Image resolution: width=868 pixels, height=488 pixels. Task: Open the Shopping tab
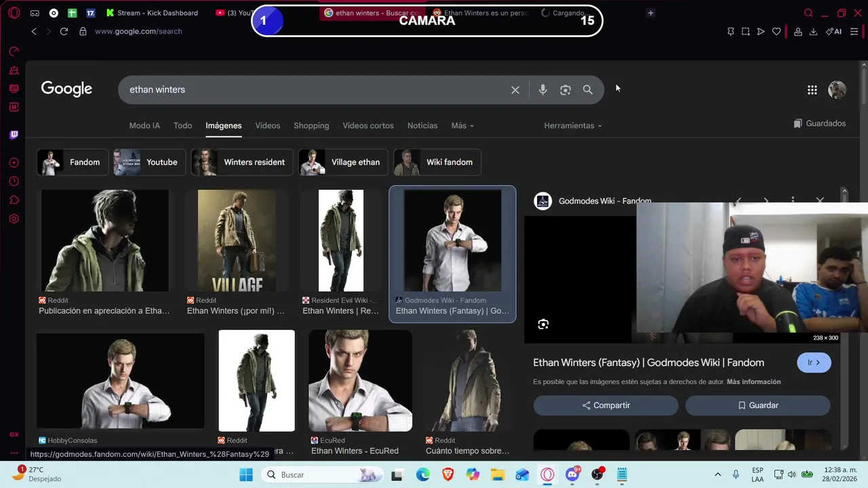click(x=311, y=125)
